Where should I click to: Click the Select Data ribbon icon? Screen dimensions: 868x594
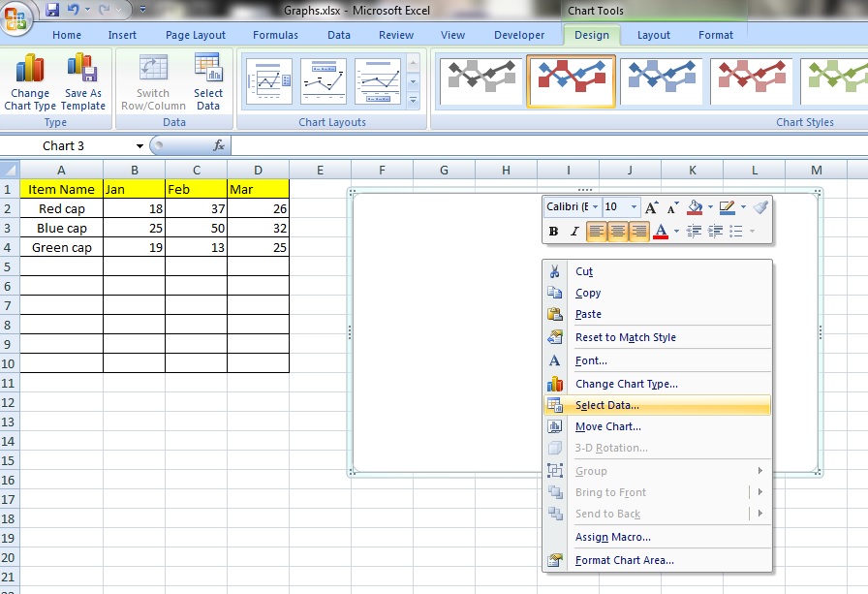pyautogui.click(x=207, y=81)
